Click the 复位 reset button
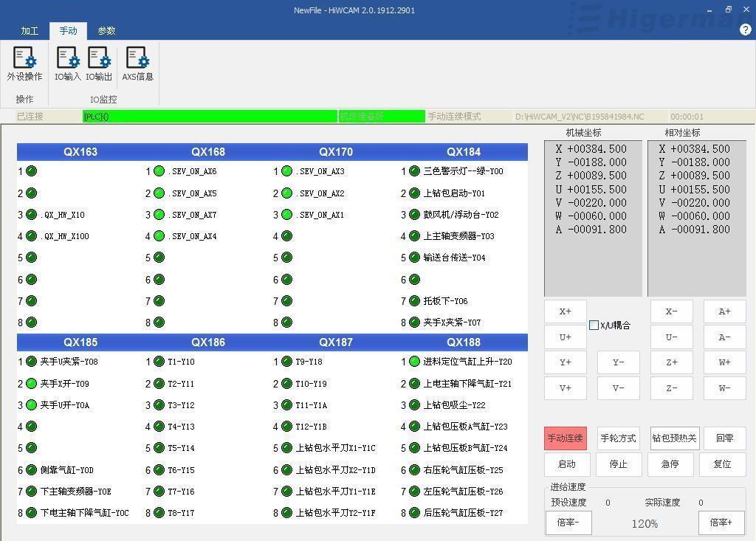The width and height of the screenshot is (756, 541). click(722, 464)
